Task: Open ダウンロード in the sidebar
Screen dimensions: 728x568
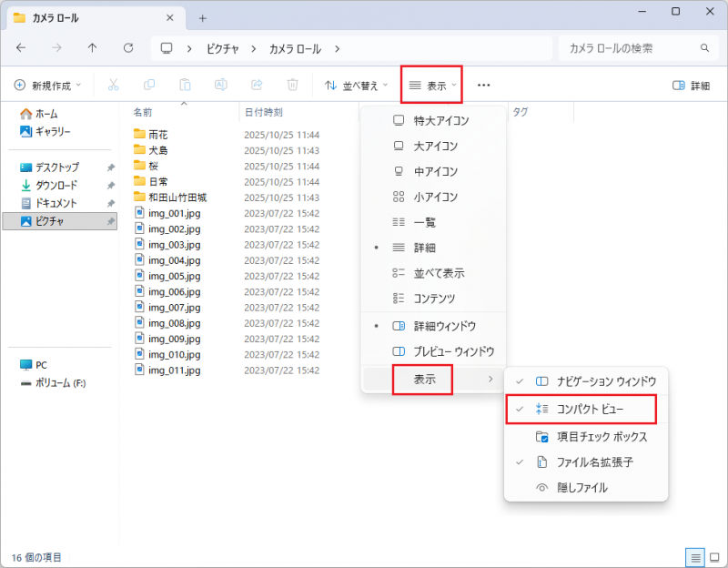Action: pyautogui.click(x=56, y=185)
